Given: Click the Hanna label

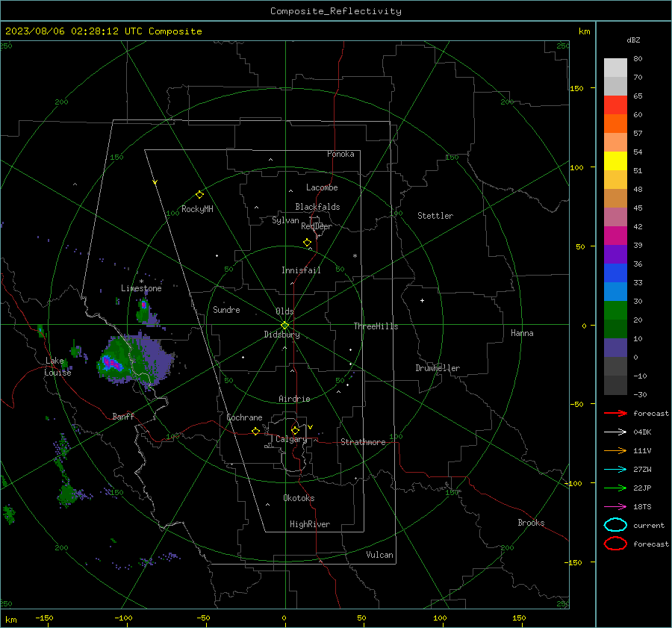Looking at the screenshot, I should [522, 333].
